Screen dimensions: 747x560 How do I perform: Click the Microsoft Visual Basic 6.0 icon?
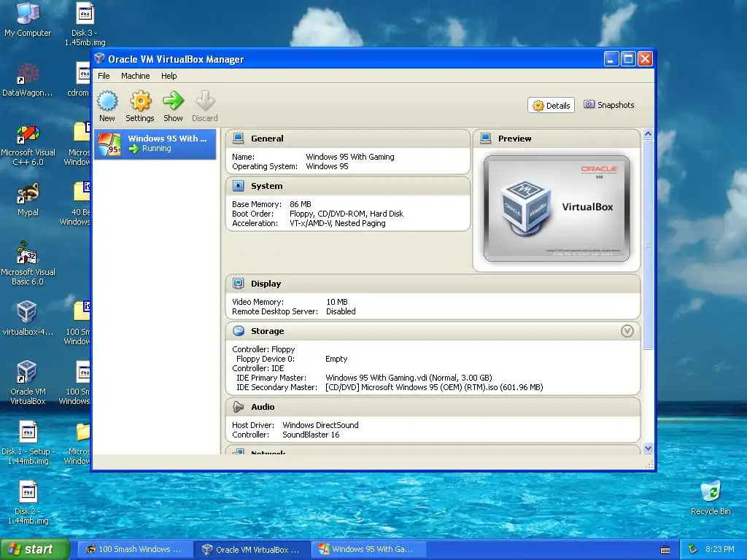[28, 264]
